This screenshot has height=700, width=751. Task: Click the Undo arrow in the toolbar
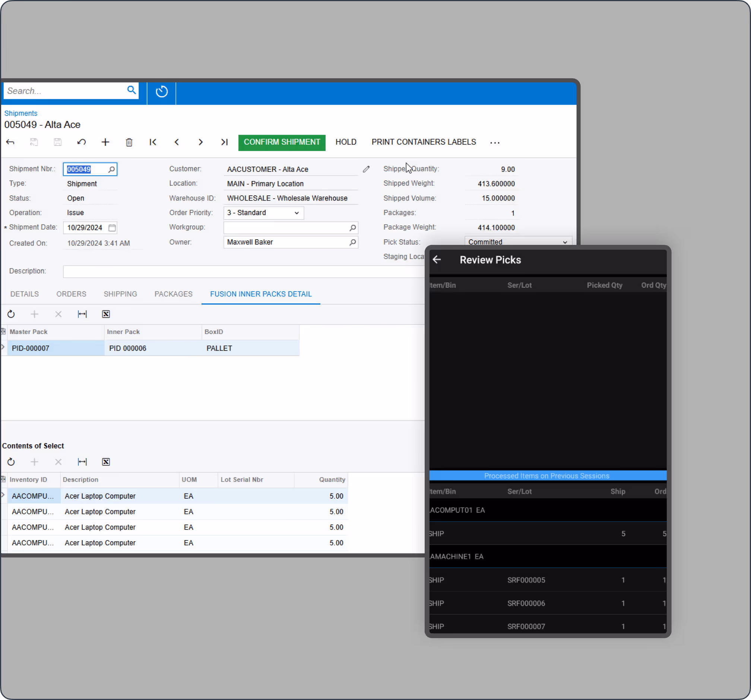pyautogui.click(x=82, y=142)
